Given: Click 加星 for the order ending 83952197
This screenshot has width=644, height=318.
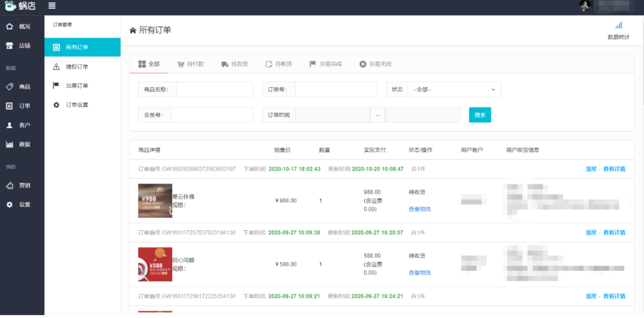Looking at the screenshot, I should click(591, 169).
